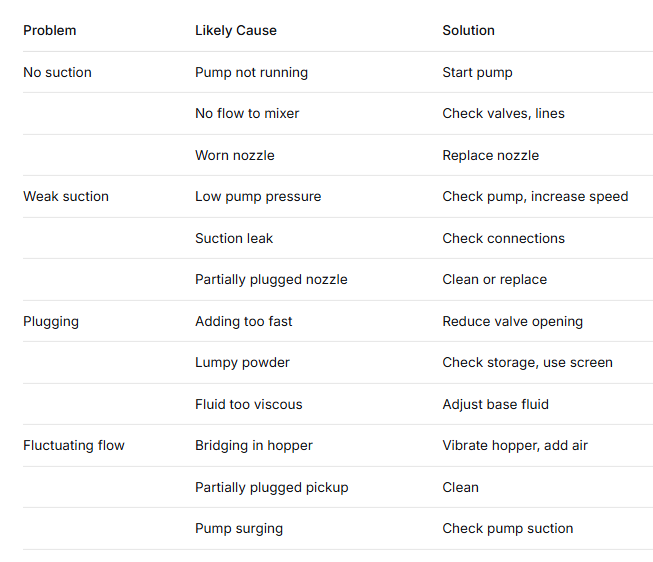Select the Suction leak cause cell
Screen dimensions: 653x562
pyautogui.click(x=234, y=238)
